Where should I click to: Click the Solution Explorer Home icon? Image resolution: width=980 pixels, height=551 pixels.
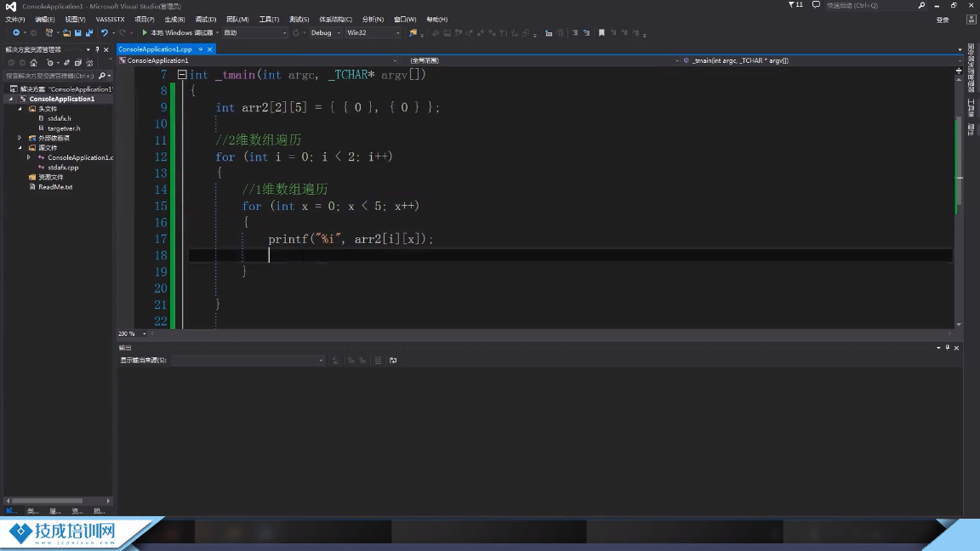[34, 62]
